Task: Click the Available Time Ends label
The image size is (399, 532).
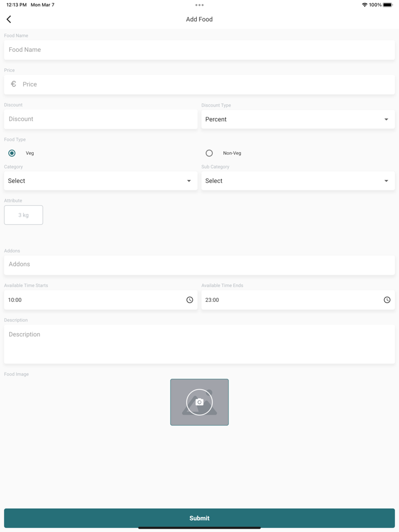Action: [222, 285]
